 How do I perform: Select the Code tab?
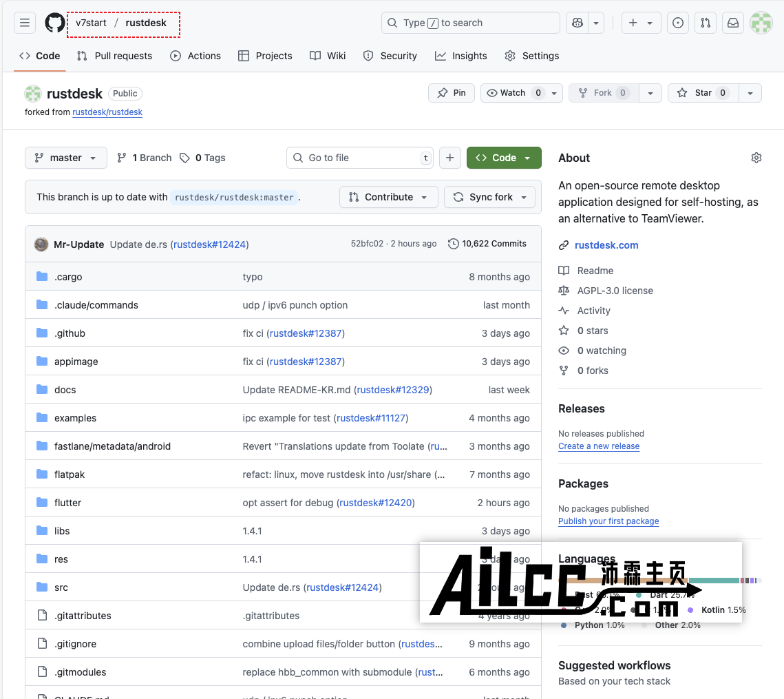(39, 56)
